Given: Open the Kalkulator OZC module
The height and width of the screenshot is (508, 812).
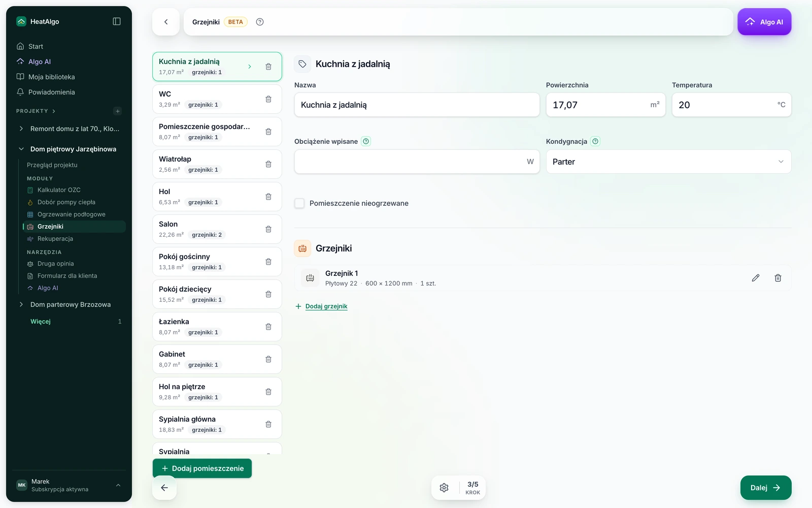Looking at the screenshot, I should [x=59, y=190].
